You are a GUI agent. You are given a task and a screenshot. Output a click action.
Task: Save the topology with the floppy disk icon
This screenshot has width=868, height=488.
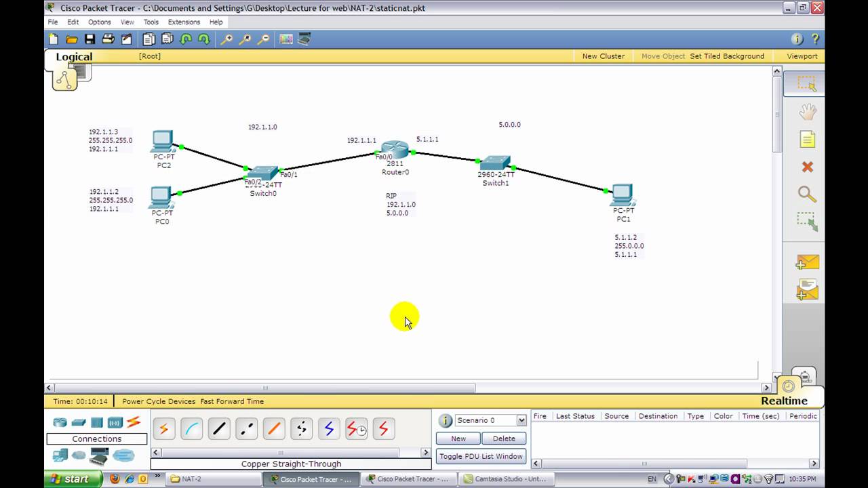[90, 39]
